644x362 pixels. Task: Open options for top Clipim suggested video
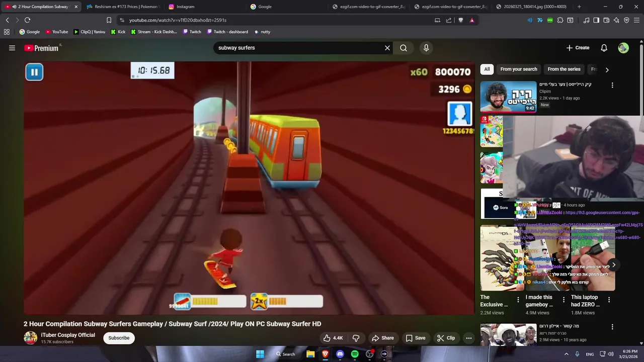[612, 85]
